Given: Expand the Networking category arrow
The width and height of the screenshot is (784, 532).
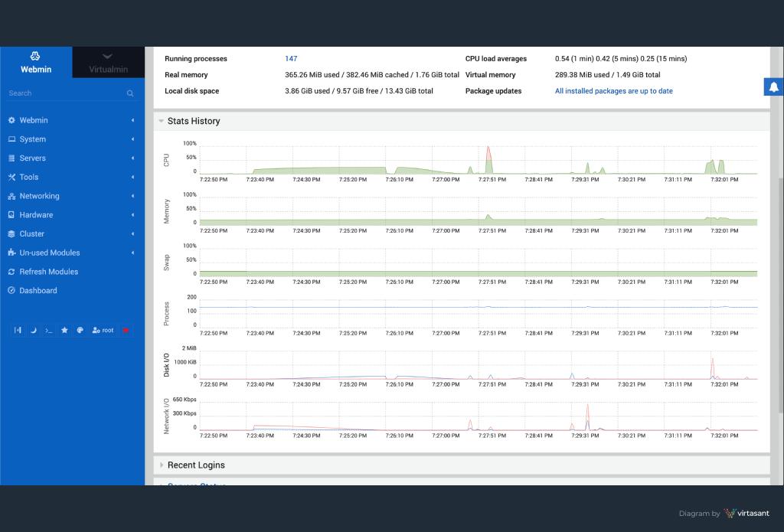Looking at the screenshot, I should [132, 196].
